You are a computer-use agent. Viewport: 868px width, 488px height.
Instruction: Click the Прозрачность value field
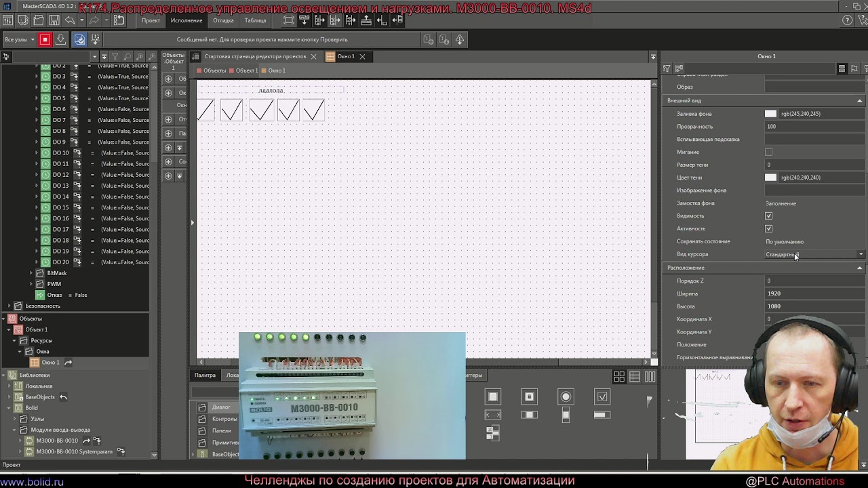click(815, 127)
